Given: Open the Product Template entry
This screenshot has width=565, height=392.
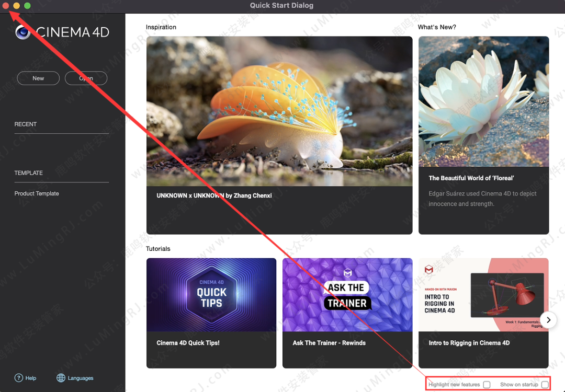Looking at the screenshot, I should click(37, 193).
